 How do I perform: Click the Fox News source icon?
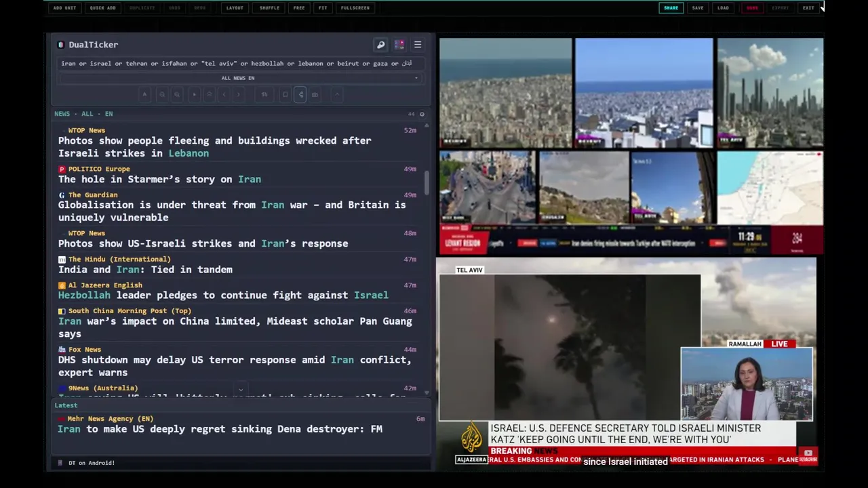tap(62, 350)
